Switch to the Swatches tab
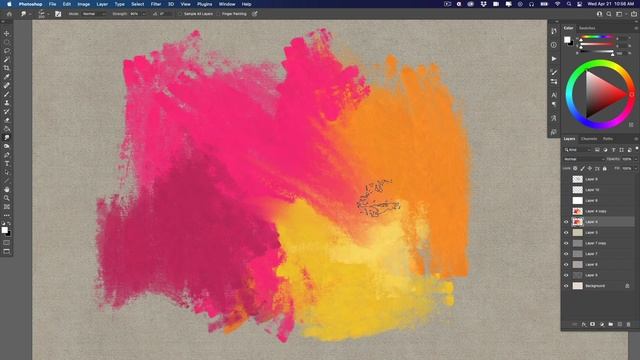 pyautogui.click(x=587, y=28)
